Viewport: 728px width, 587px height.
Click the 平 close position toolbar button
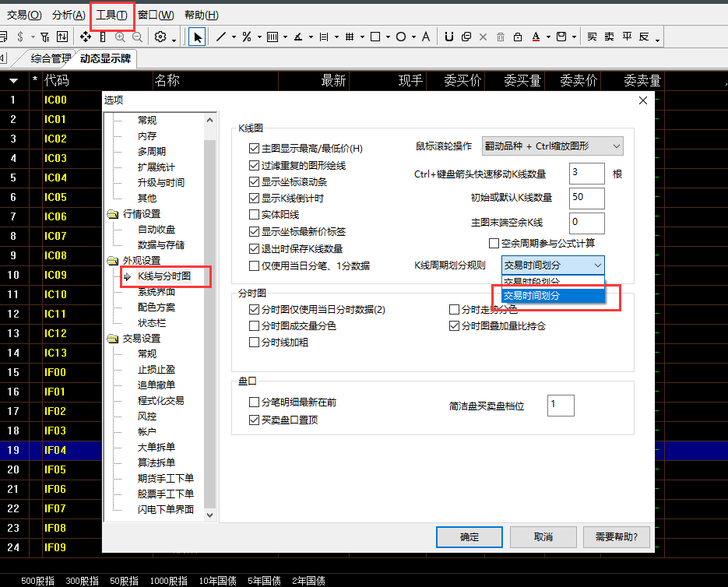click(627, 37)
